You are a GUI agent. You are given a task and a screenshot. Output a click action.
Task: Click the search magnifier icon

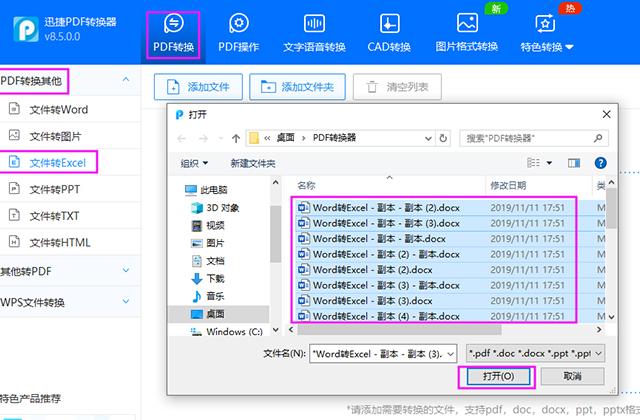coord(598,138)
